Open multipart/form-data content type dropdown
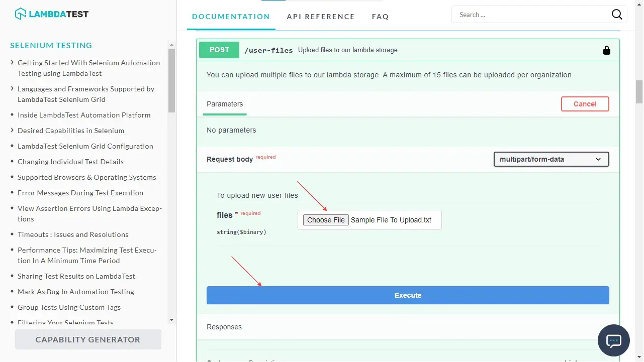The image size is (644, 362). (551, 159)
